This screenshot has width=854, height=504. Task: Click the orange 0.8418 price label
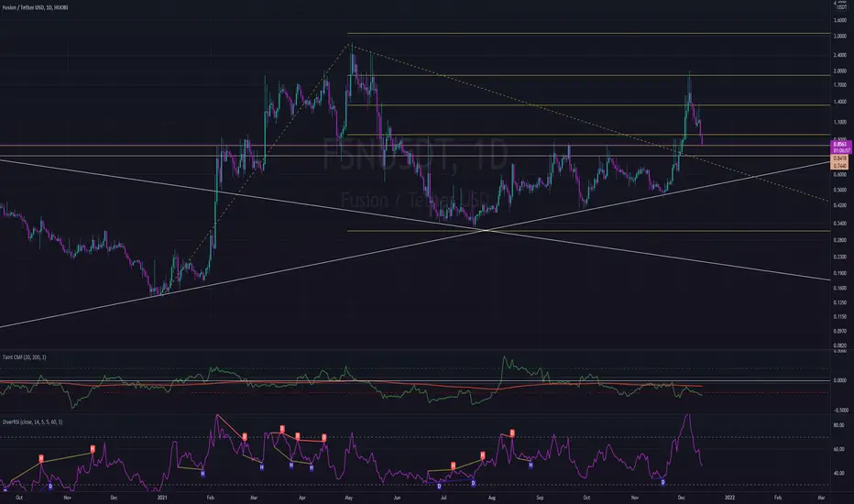point(841,158)
